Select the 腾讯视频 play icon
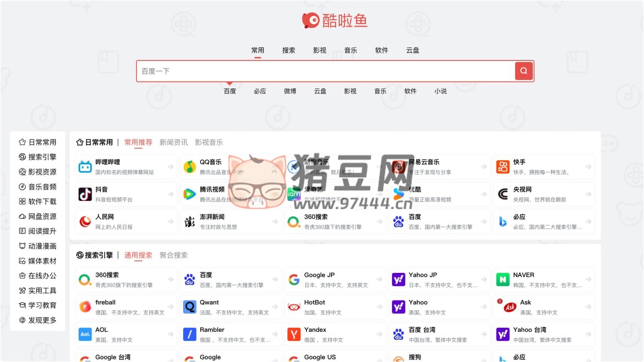This screenshot has height=362, width=644. (x=189, y=194)
